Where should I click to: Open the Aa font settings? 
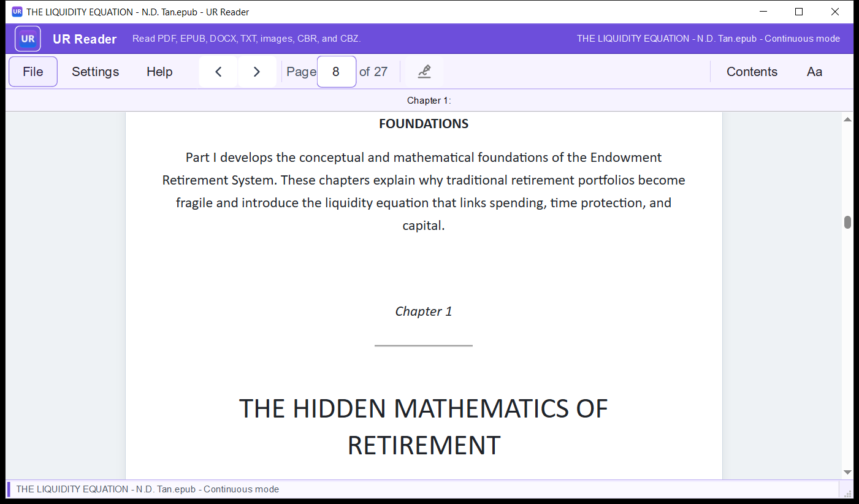coord(814,72)
